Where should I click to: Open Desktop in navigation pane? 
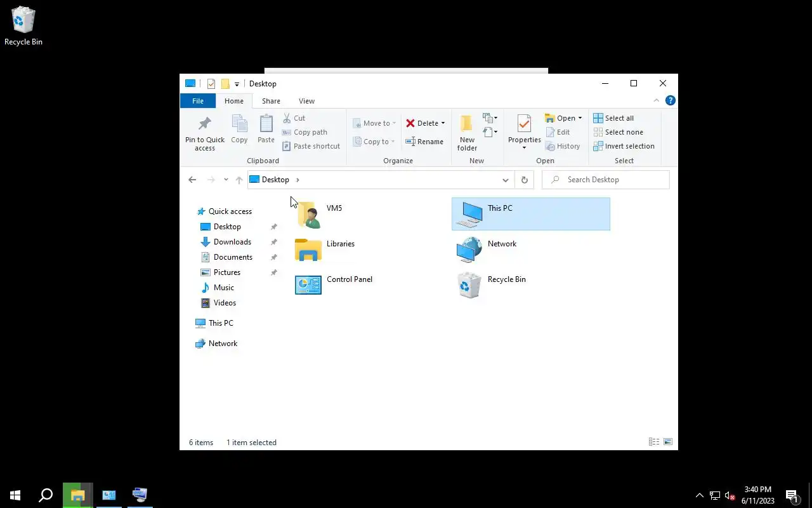227,227
